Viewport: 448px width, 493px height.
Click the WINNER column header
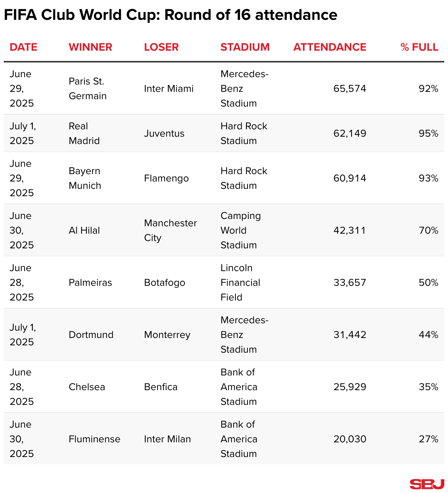[x=90, y=47]
